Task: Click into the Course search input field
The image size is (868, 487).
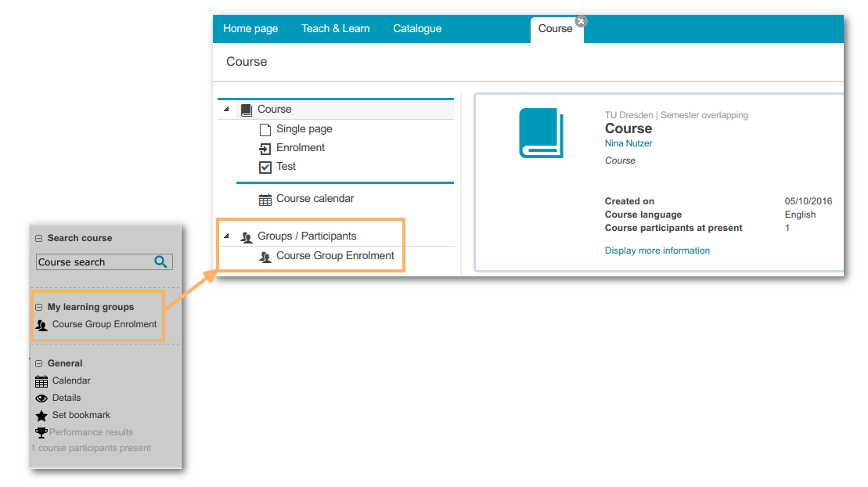Action: click(x=92, y=262)
